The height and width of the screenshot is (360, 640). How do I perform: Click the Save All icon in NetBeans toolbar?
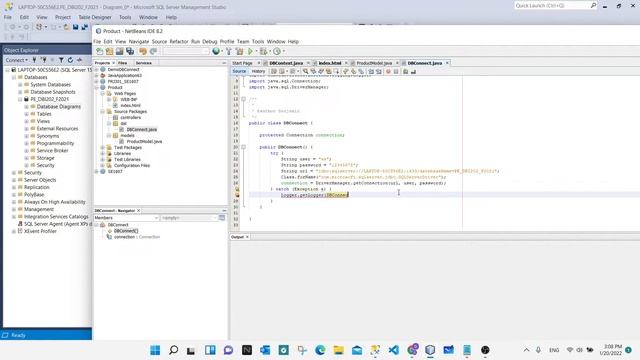(x=130, y=51)
